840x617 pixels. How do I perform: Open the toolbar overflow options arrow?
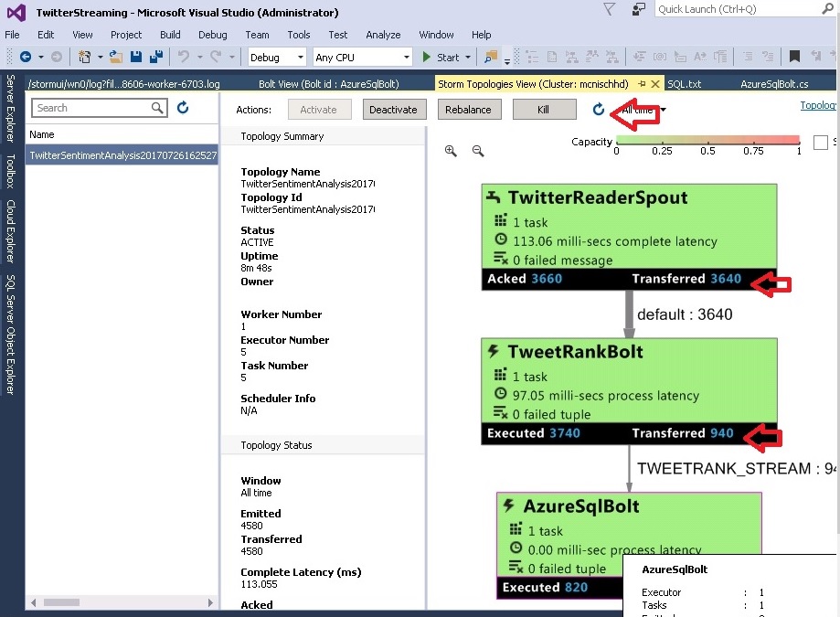click(507, 61)
